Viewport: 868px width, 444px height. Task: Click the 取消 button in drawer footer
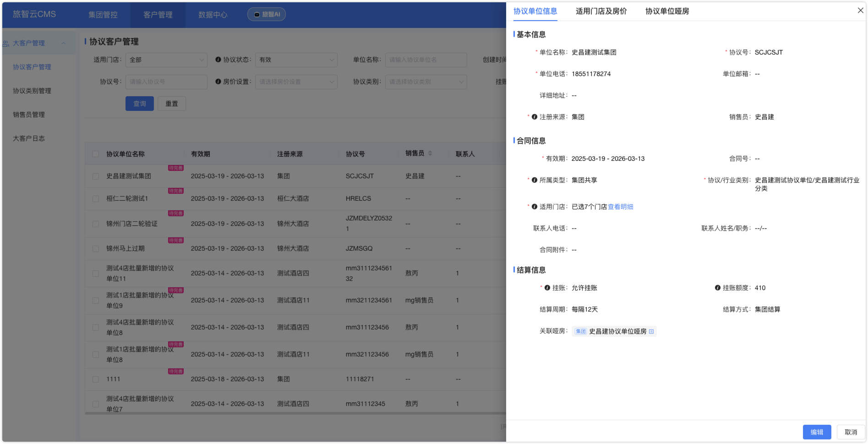coord(851,432)
